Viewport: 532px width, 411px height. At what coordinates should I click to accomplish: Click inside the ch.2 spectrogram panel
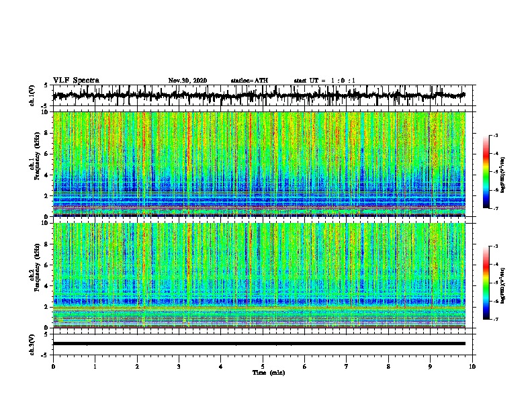click(x=259, y=275)
